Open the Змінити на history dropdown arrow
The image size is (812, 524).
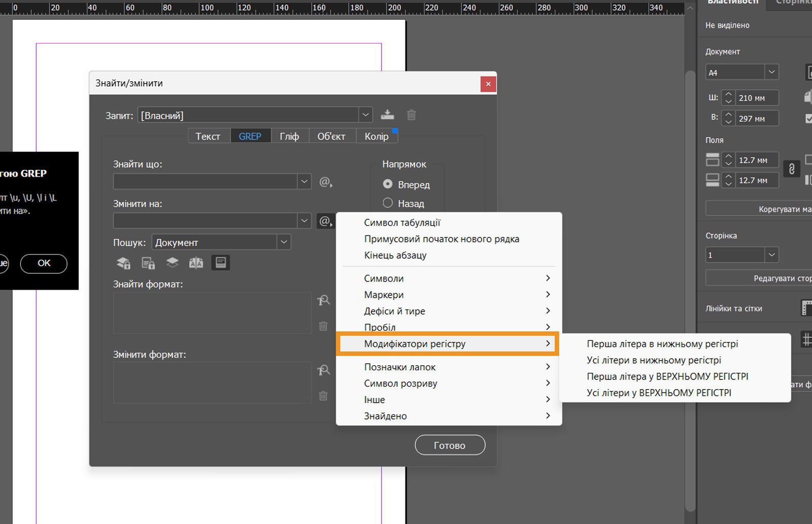tap(304, 221)
